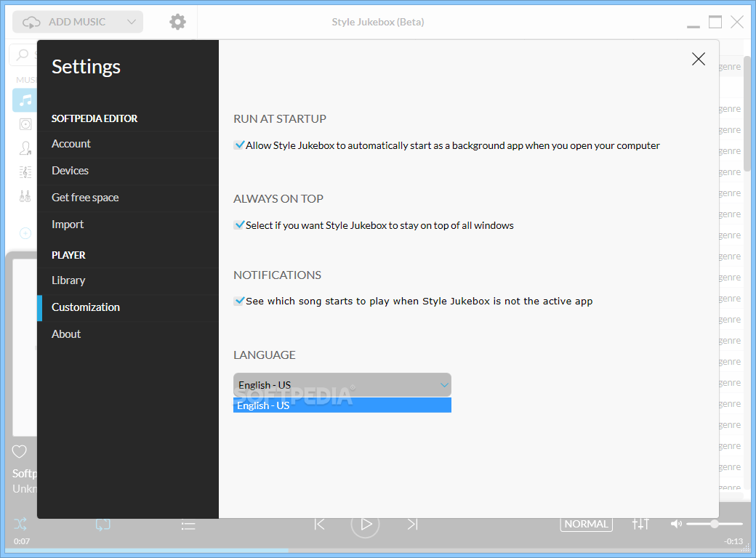Select the genres sheet-music icon in sidebar
756x558 pixels.
25,172
